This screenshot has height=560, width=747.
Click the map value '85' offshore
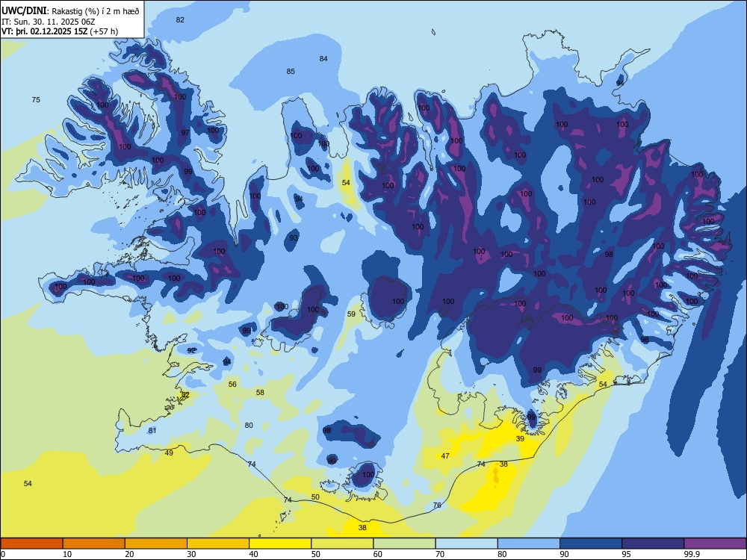pyautogui.click(x=291, y=72)
